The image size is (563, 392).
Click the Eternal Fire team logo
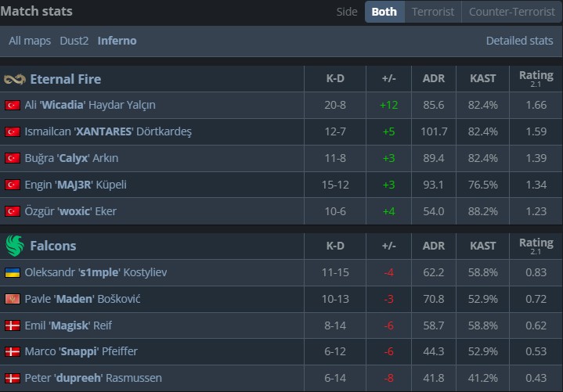[x=14, y=79]
